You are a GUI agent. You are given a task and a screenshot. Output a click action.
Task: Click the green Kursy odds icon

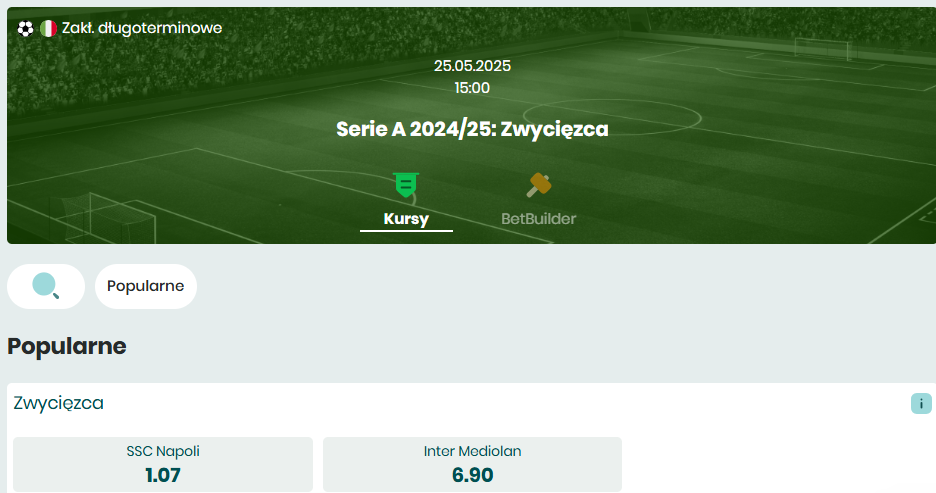[x=406, y=185]
